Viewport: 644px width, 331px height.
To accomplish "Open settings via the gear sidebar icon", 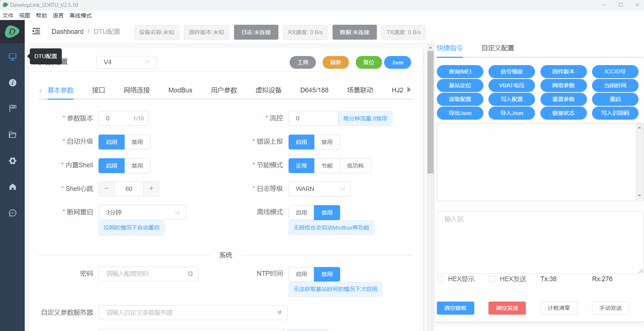I will (x=12, y=161).
